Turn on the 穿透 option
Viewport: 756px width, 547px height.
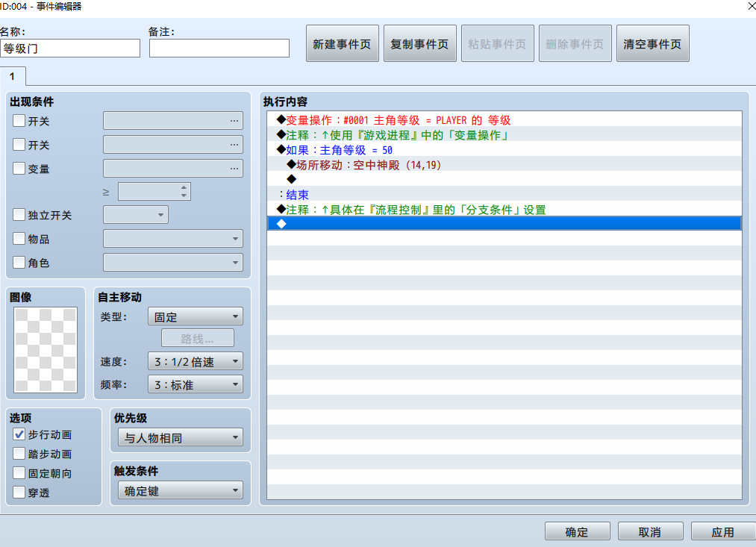coord(19,492)
